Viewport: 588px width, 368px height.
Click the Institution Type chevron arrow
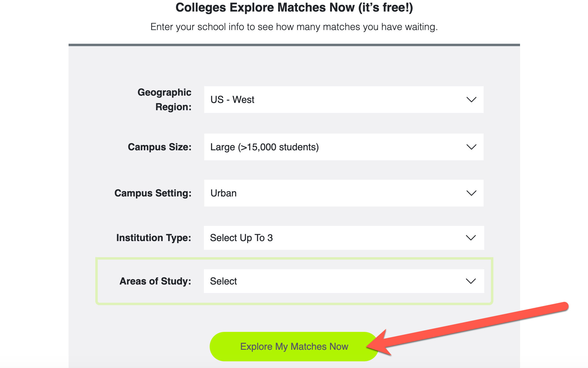(x=471, y=238)
